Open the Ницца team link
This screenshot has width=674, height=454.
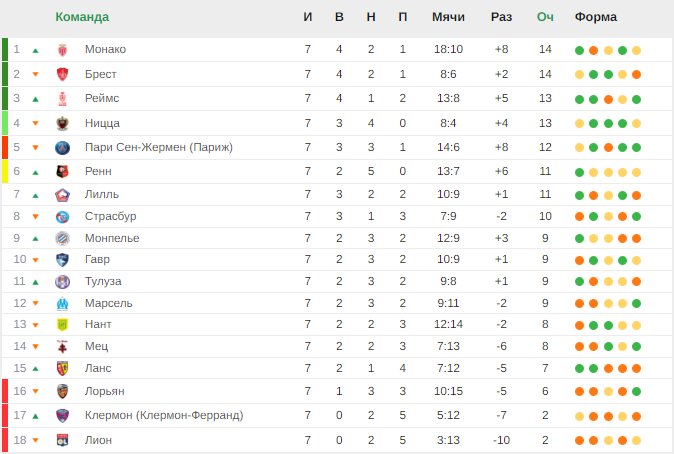coord(102,123)
